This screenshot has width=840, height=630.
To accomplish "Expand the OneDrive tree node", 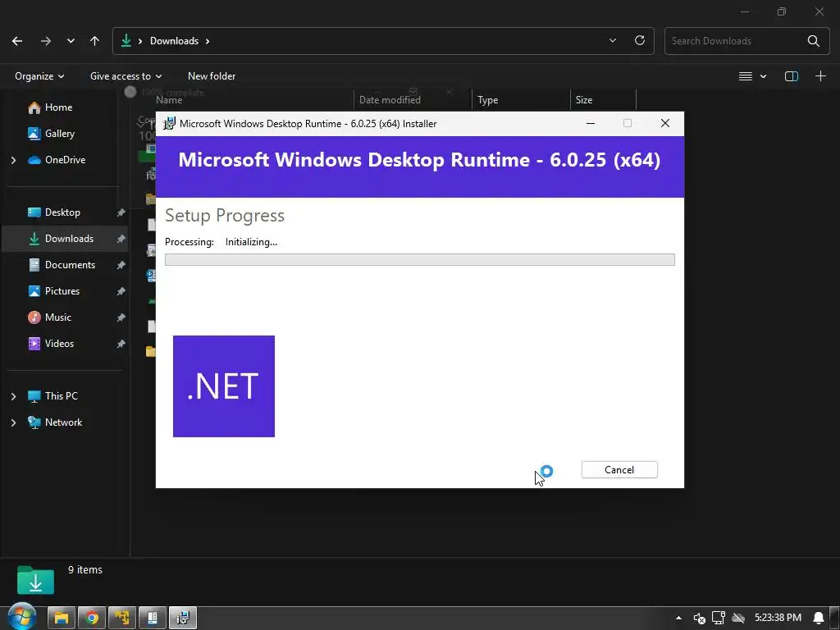I will coord(13,160).
